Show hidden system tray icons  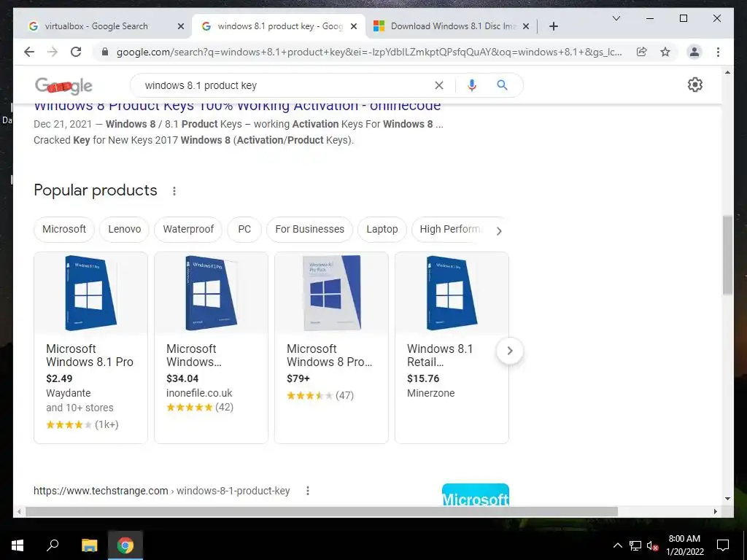coord(617,545)
